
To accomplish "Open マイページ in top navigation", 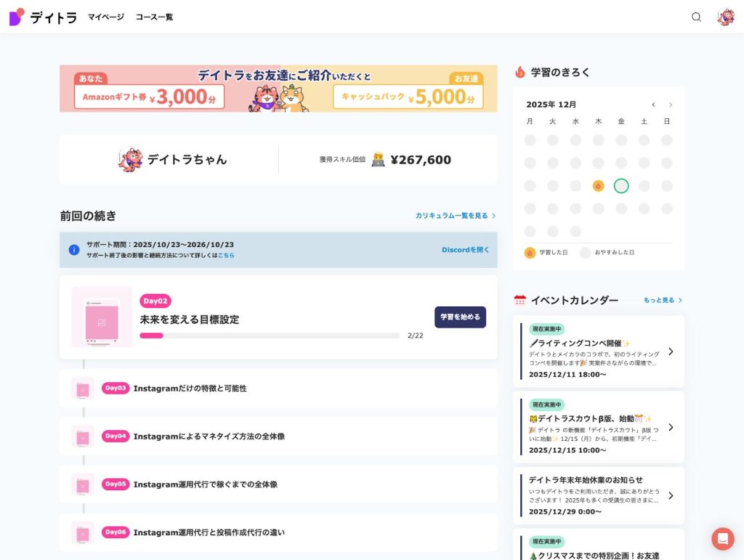I will click(x=105, y=17).
